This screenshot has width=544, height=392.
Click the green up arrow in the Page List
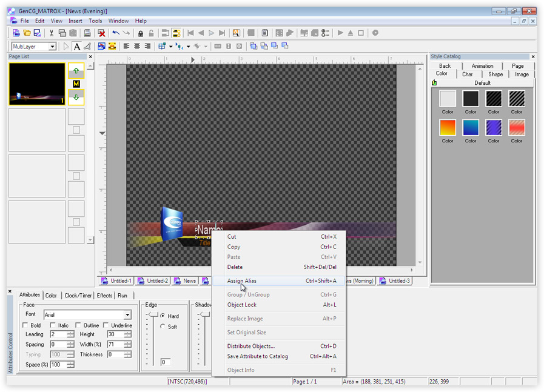point(76,70)
